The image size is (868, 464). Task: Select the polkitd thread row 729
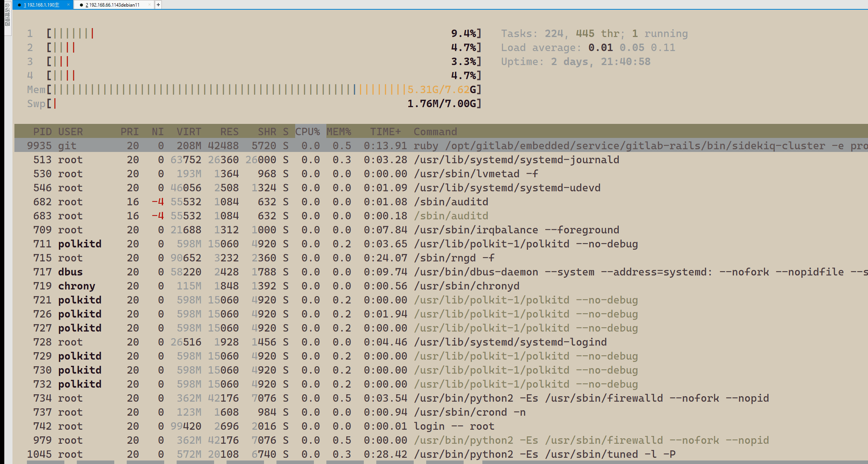point(441,356)
